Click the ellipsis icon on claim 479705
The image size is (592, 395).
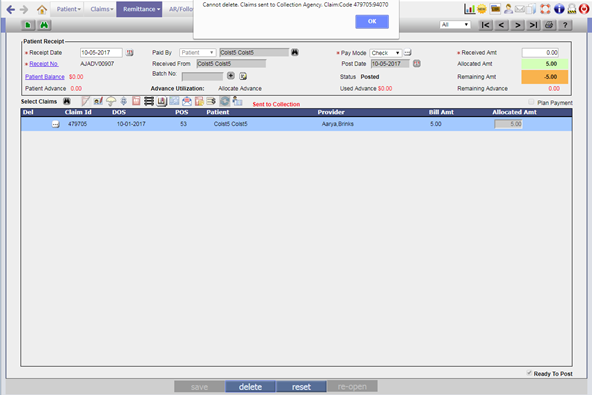(x=56, y=124)
